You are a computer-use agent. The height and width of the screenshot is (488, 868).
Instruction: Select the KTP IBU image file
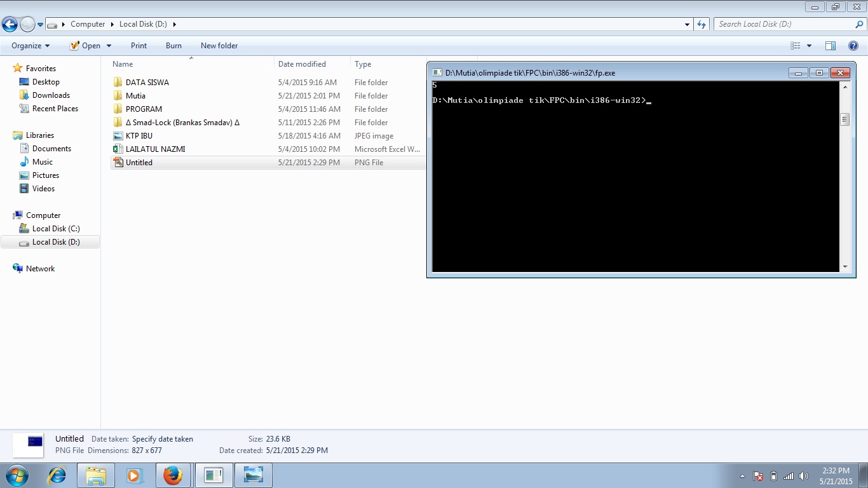pyautogui.click(x=139, y=136)
